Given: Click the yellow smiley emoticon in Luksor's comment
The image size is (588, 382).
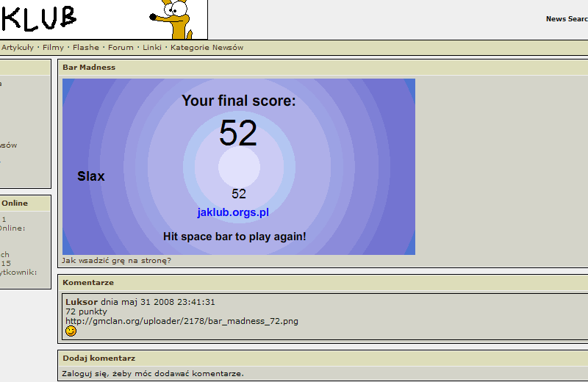Looking at the screenshot, I should (71, 331).
